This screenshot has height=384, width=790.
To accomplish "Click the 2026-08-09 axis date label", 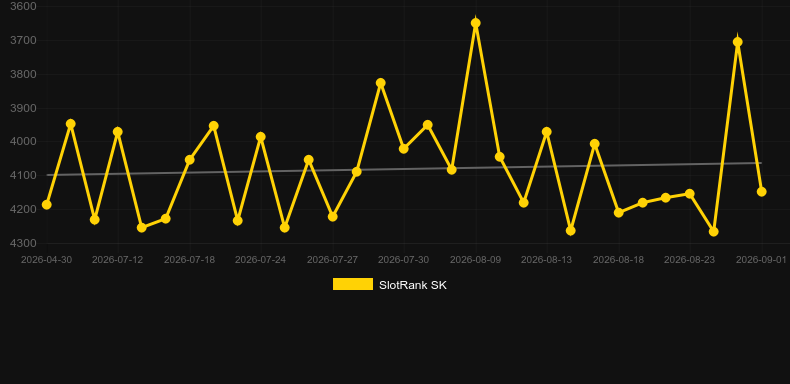I will [476, 260].
